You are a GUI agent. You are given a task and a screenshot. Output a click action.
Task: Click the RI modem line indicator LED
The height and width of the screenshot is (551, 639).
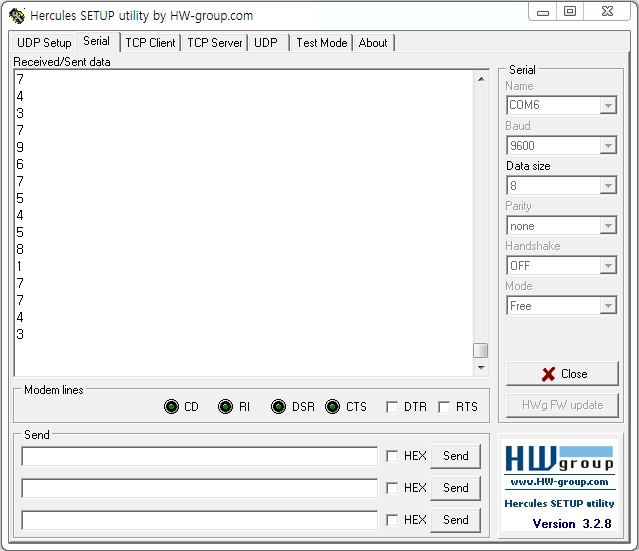225,406
